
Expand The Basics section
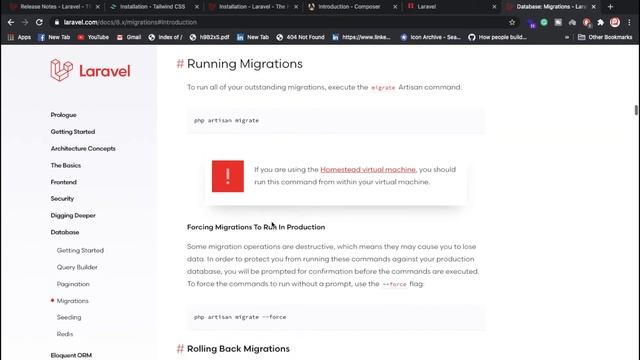click(65, 165)
